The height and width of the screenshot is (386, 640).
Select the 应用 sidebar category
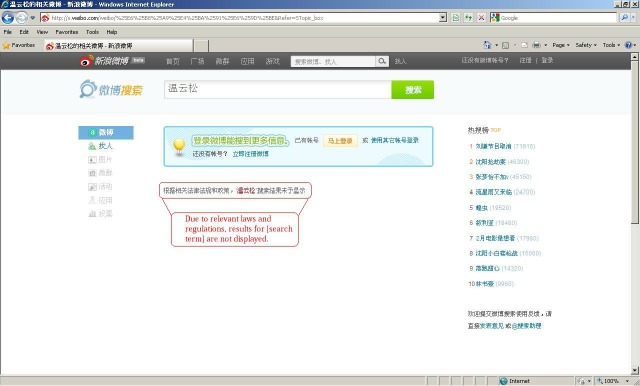click(x=100, y=200)
